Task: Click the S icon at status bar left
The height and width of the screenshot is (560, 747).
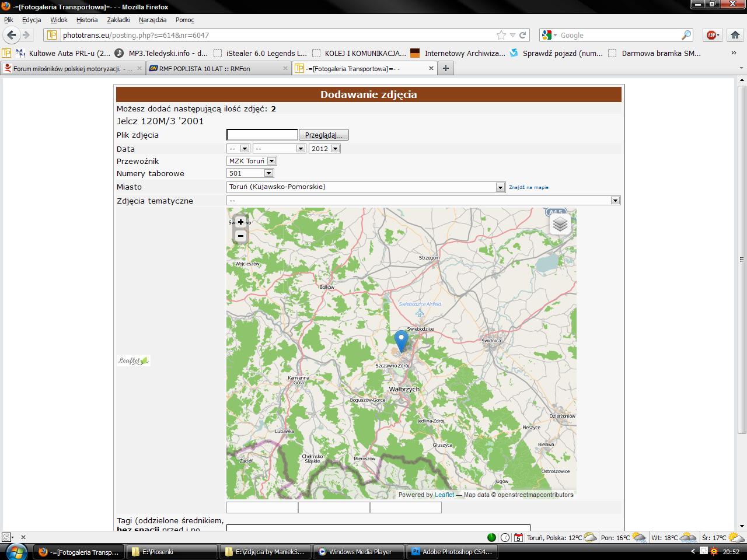Action: [x=7, y=537]
